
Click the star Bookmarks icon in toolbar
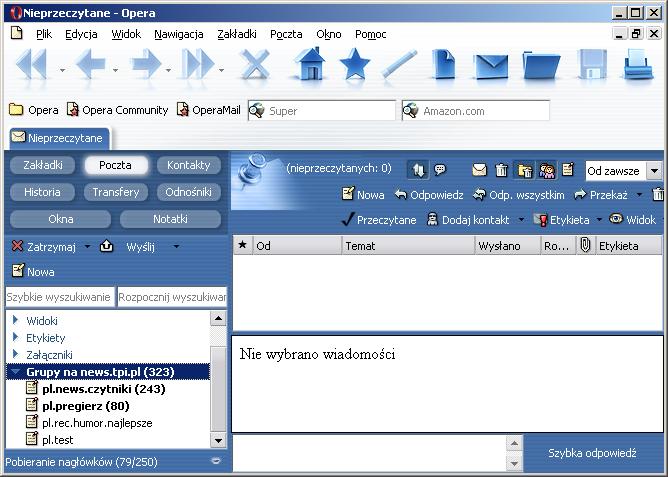(x=354, y=66)
